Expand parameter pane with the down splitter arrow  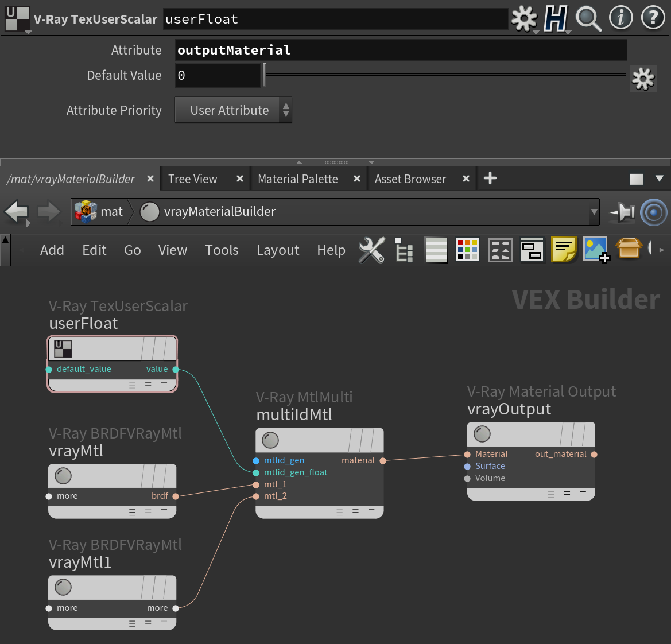click(x=371, y=162)
